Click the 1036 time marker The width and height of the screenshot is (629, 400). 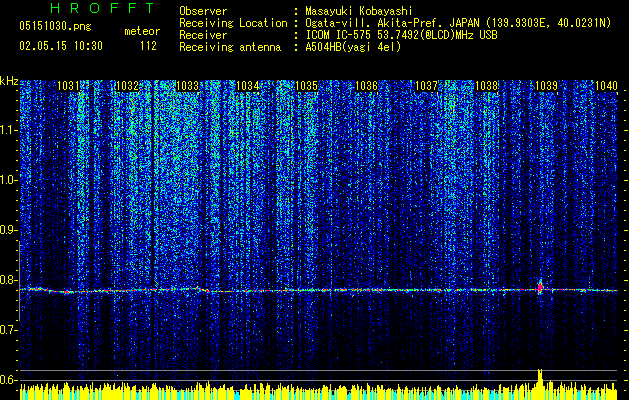367,86
